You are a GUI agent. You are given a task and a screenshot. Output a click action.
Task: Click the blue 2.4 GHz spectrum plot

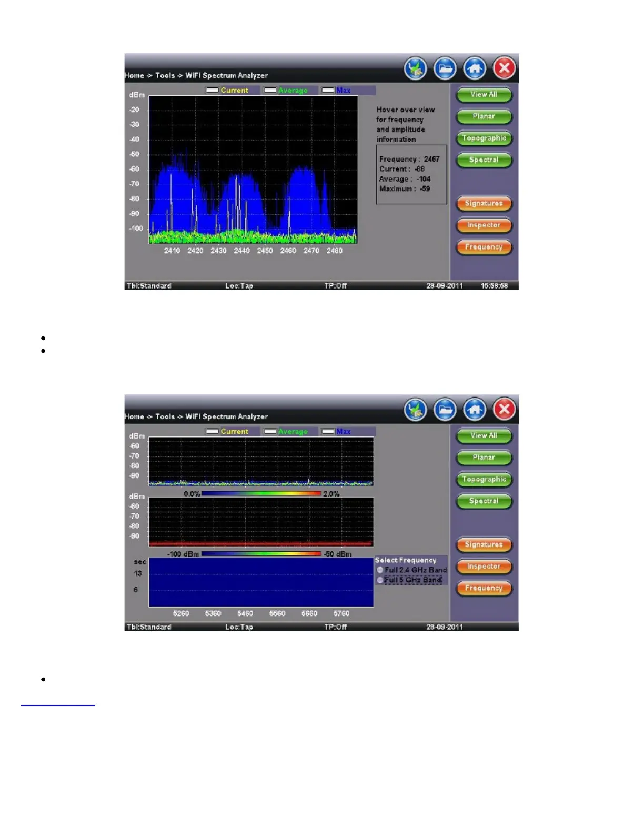[253, 170]
